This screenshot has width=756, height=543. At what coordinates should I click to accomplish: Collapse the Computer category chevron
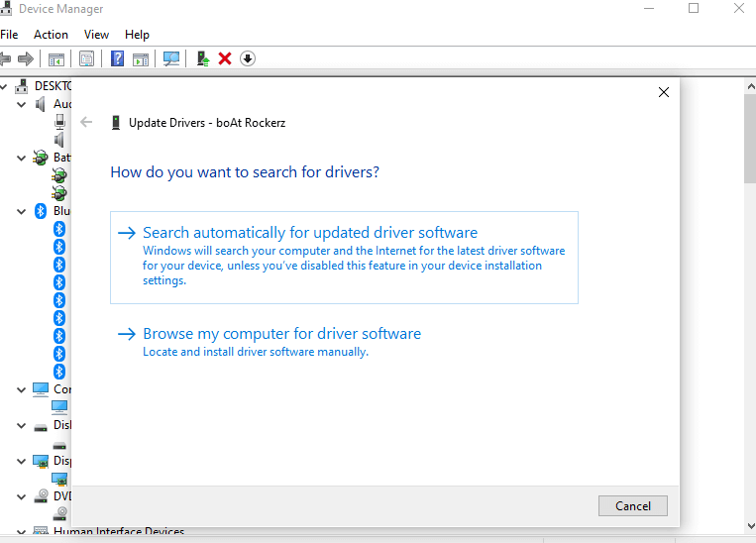21,390
